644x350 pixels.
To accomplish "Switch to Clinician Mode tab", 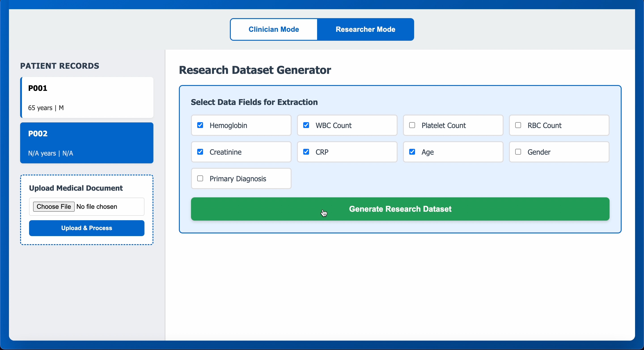I will point(273,29).
